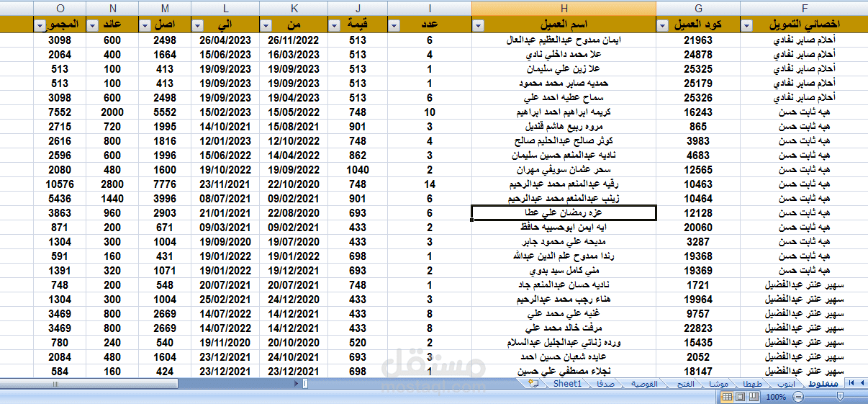Click the zoom out minus button
Viewport: 868px width, 404px height.
[797, 397]
